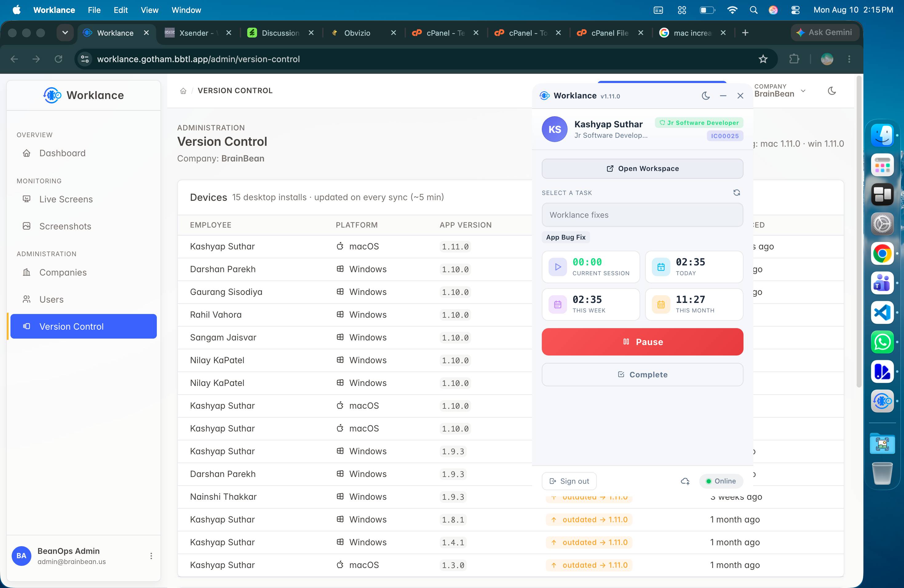Click the play icon in Current Session card
This screenshot has height=588, width=904.
557,267
